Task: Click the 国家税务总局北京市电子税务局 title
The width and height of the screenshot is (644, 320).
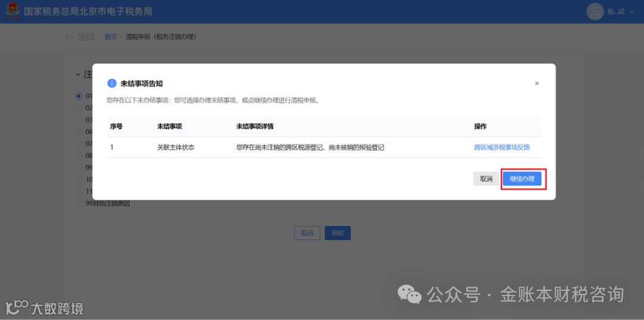Action: 88,11
